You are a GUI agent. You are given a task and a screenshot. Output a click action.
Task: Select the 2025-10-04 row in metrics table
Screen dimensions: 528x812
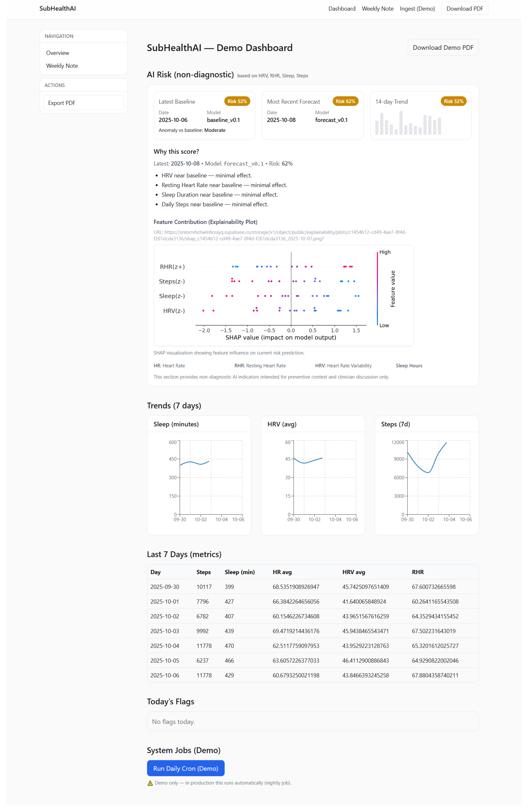point(307,646)
